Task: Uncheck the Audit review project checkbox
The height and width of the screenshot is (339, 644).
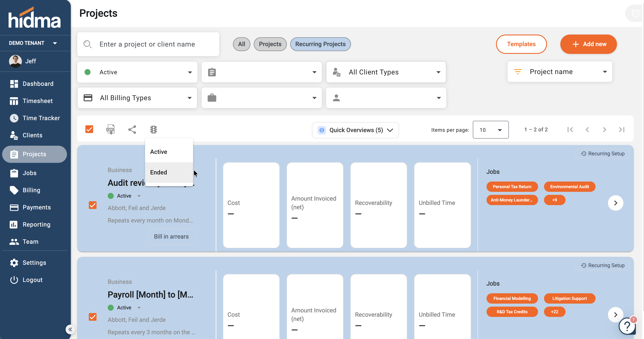Action: [93, 205]
